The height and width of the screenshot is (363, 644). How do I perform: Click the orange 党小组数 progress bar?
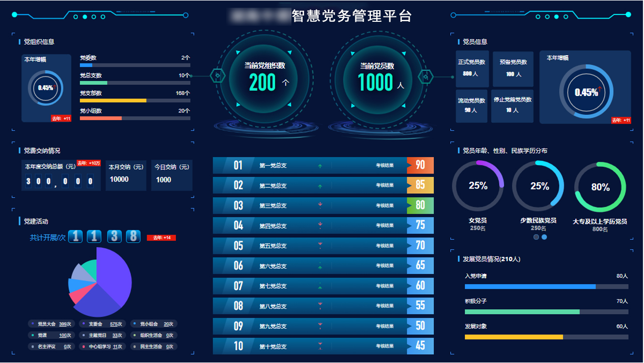[x=135, y=118]
